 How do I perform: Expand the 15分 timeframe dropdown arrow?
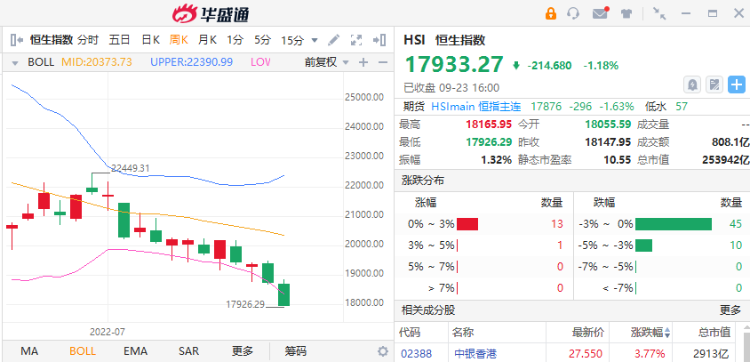click(x=314, y=40)
